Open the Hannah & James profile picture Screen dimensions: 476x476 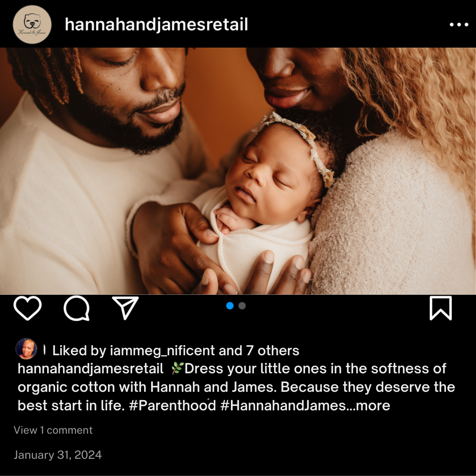[x=32, y=25]
